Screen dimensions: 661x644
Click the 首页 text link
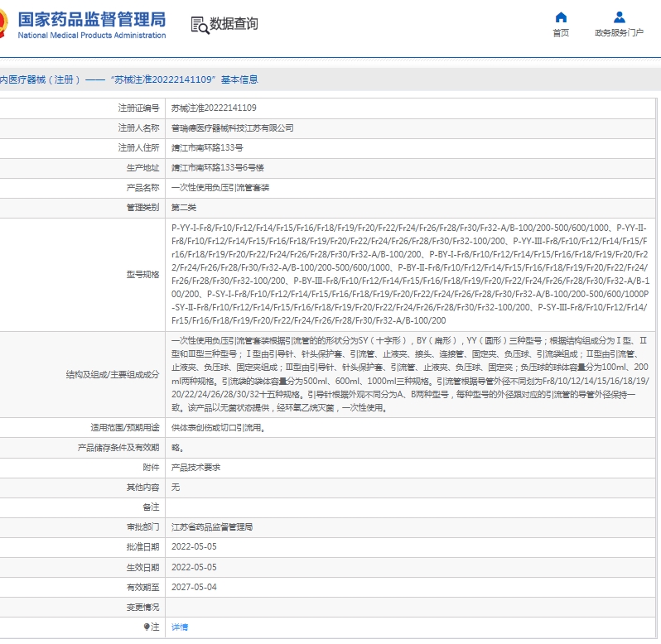[561, 33]
